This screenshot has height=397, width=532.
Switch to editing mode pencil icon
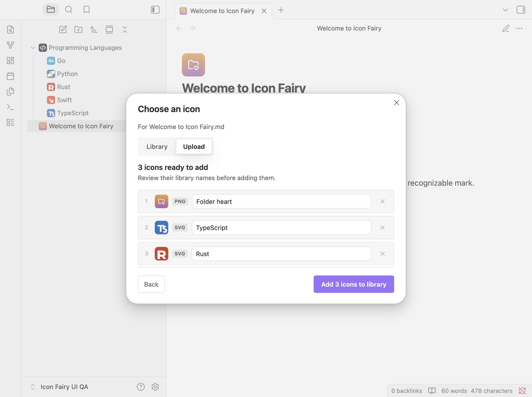click(506, 29)
